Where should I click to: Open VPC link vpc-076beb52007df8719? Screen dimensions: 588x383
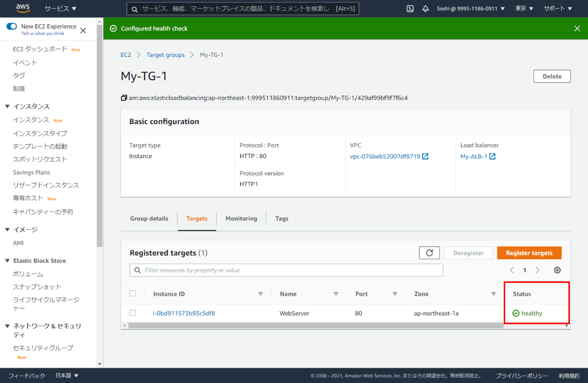click(x=385, y=156)
